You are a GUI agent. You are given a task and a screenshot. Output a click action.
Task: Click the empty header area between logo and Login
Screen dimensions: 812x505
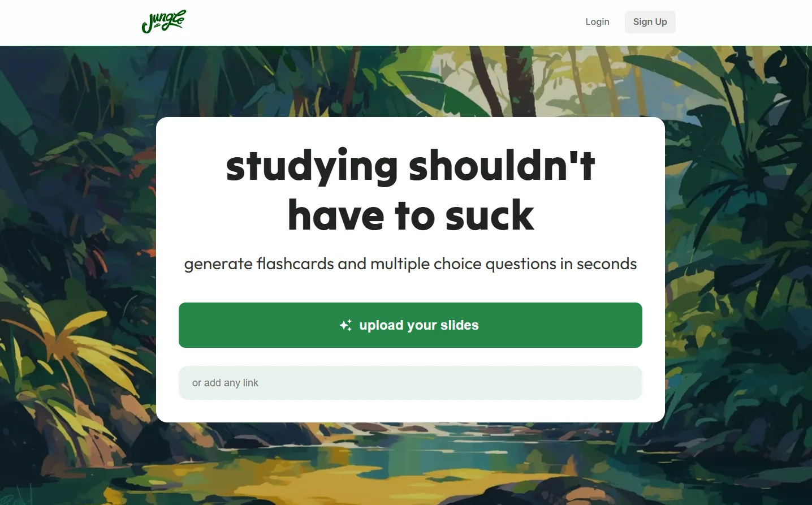click(385, 23)
